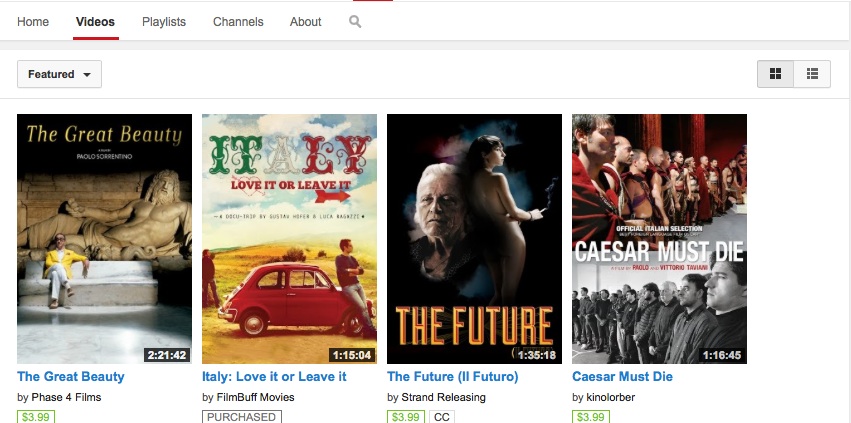Switch to grid view layout
The width and height of the screenshot is (851, 423).
click(x=775, y=74)
